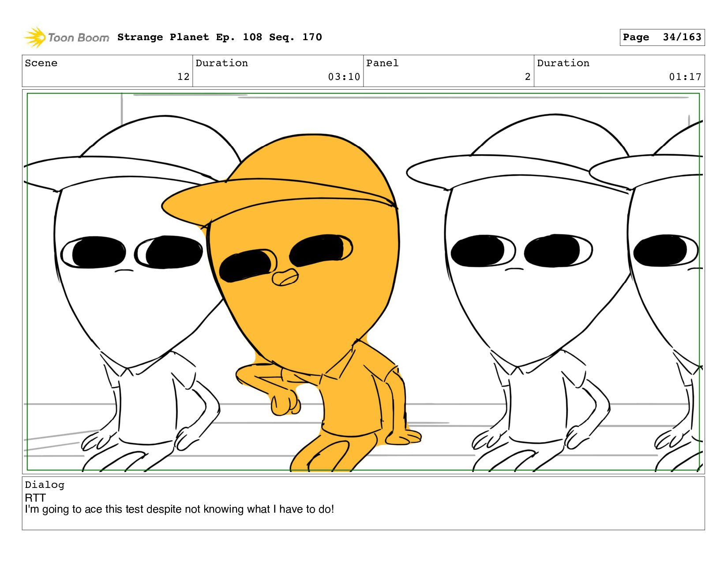Screen dimensions: 728x563
Task: Click the Toon Boom logo
Action: coord(66,38)
